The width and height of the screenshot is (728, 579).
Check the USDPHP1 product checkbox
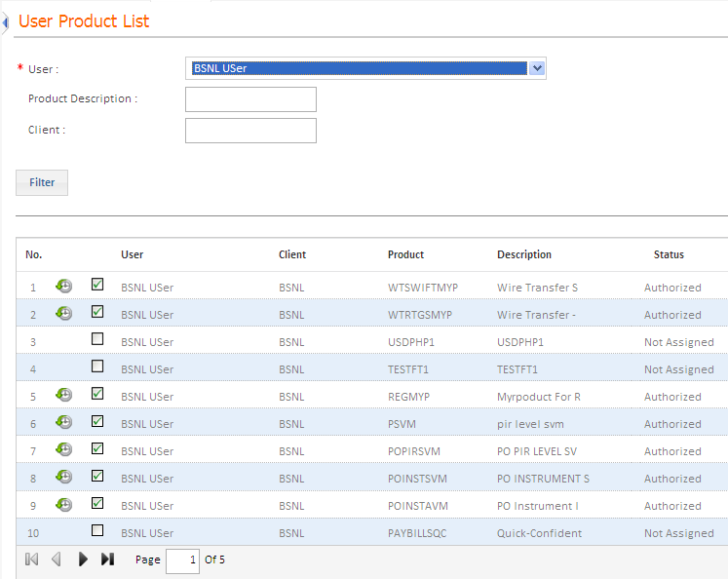97,339
